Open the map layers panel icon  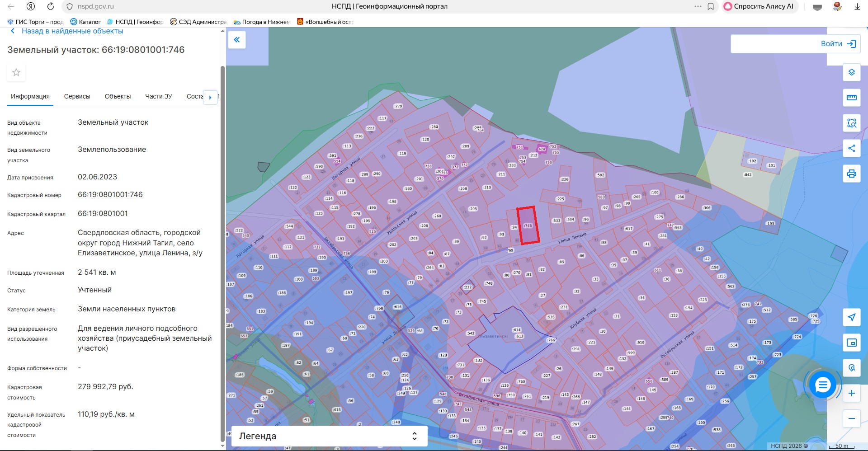[x=851, y=72]
